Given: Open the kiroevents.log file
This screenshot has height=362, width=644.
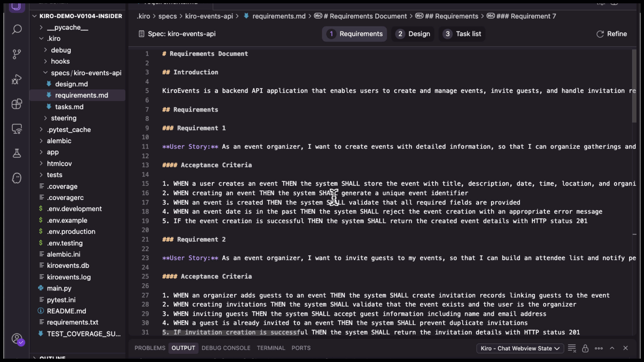Looking at the screenshot, I should click(x=77, y=277).
